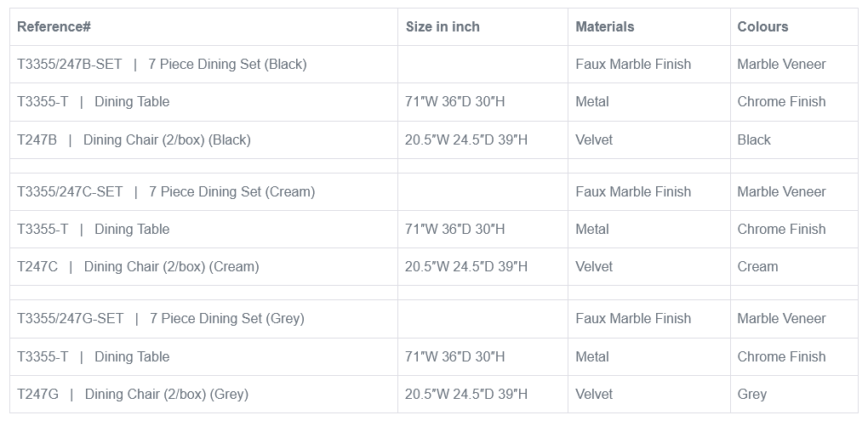The width and height of the screenshot is (868, 421).
Task: Click T247B Dining Chair (Black) reference
Action: click(134, 139)
